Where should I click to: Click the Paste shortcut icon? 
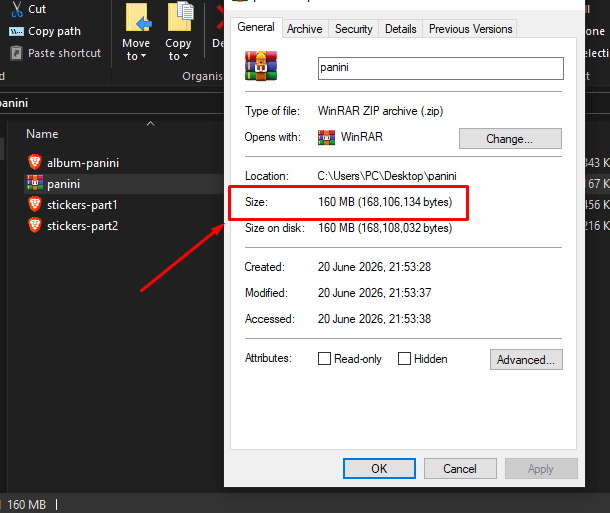pyautogui.click(x=16, y=53)
